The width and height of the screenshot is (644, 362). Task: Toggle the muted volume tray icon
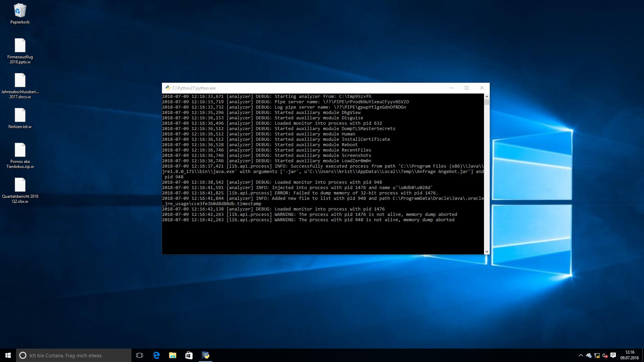pyautogui.click(x=605, y=355)
